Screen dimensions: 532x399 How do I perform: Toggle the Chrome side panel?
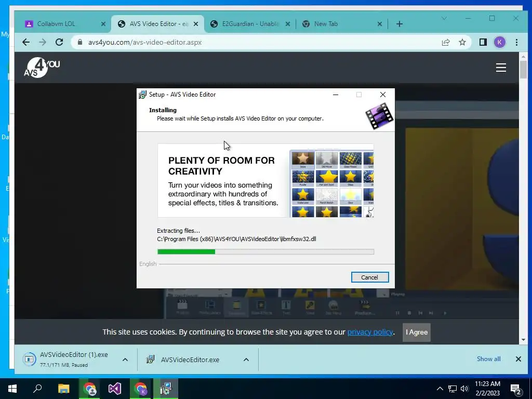coord(483,42)
